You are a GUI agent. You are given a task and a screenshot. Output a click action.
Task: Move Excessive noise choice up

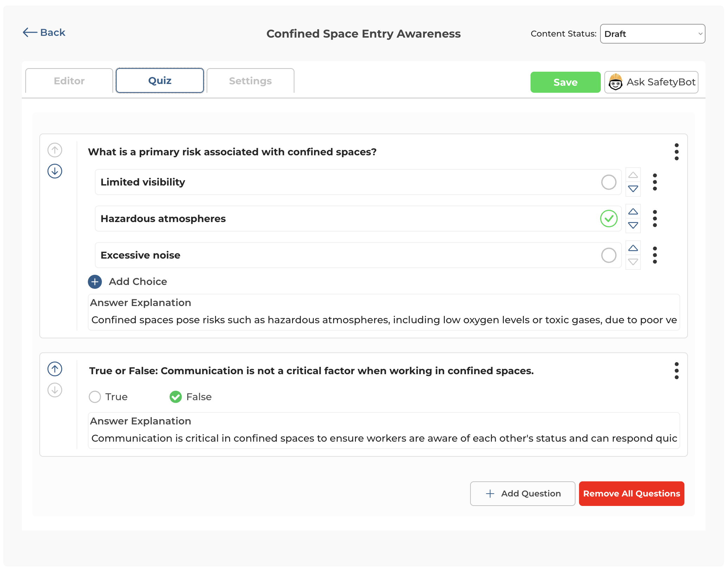[633, 248]
